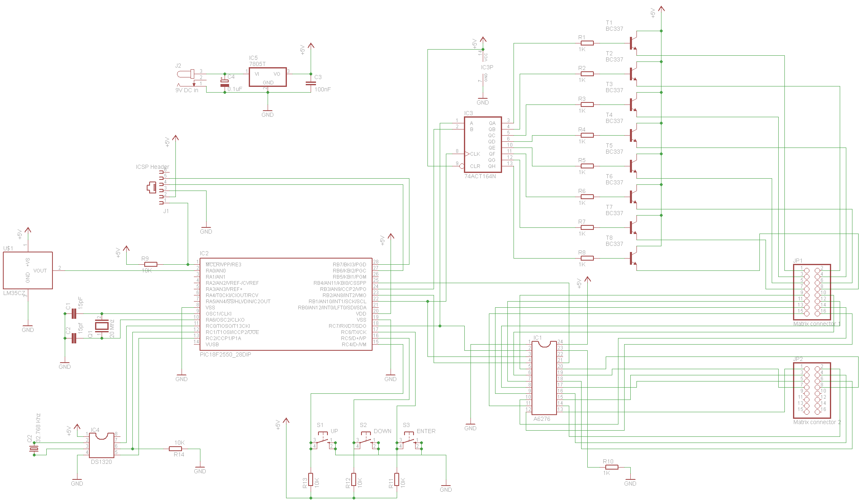Image resolution: width=859 pixels, height=504 pixels.
Task: Click transistor T8 BC337 symbol
Action: tap(634, 258)
